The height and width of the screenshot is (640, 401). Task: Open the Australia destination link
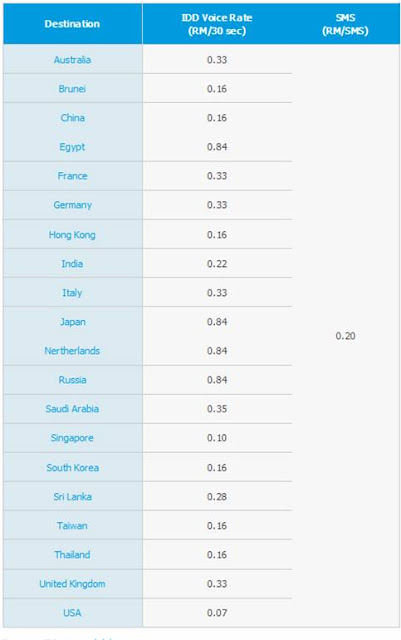(x=72, y=60)
